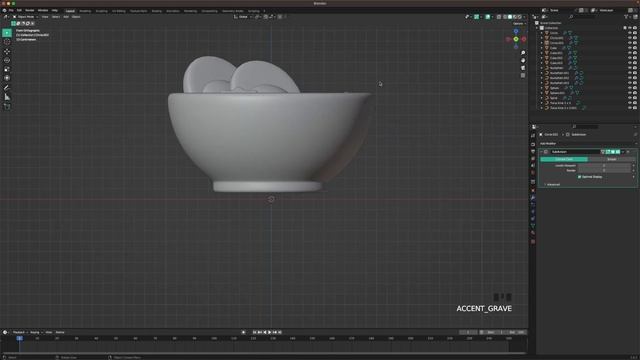Switch to solid viewport shading
Image resolution: width=640 pixels, height=360 pixels.
coord(510,17)
